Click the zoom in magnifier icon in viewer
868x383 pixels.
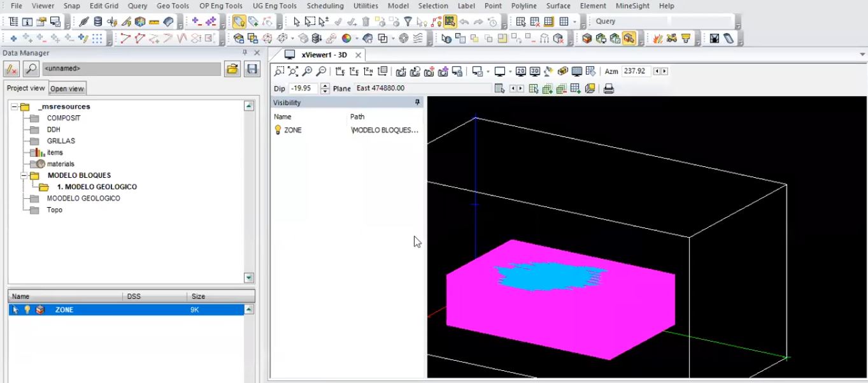(307, 71)
